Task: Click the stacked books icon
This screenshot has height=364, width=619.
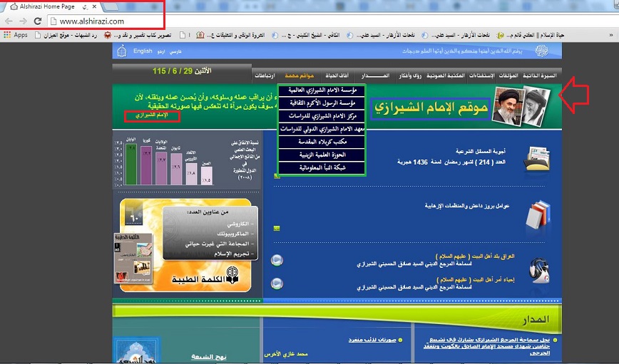Action: pyautogui.click(x=538, y=214)
